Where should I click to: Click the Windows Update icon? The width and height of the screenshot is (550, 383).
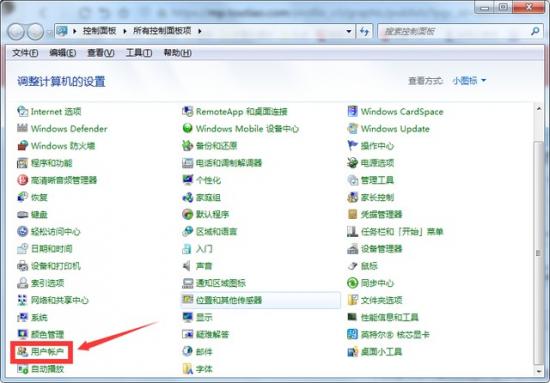point(353,129)
